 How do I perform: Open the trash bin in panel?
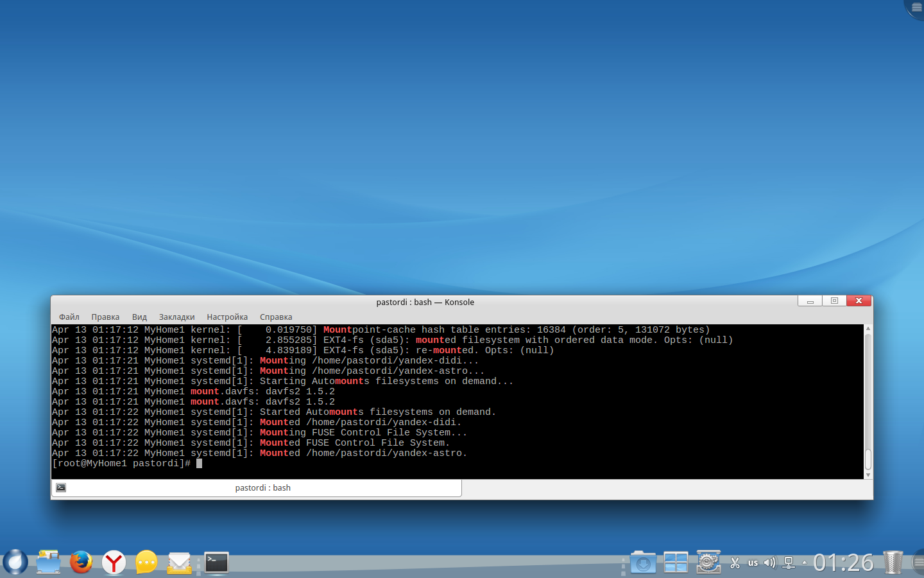pyautogui.click(x=893, y=563)
